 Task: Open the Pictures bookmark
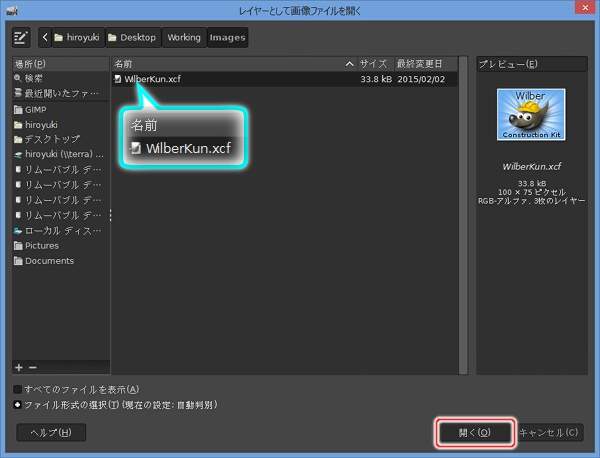point(60,246)
